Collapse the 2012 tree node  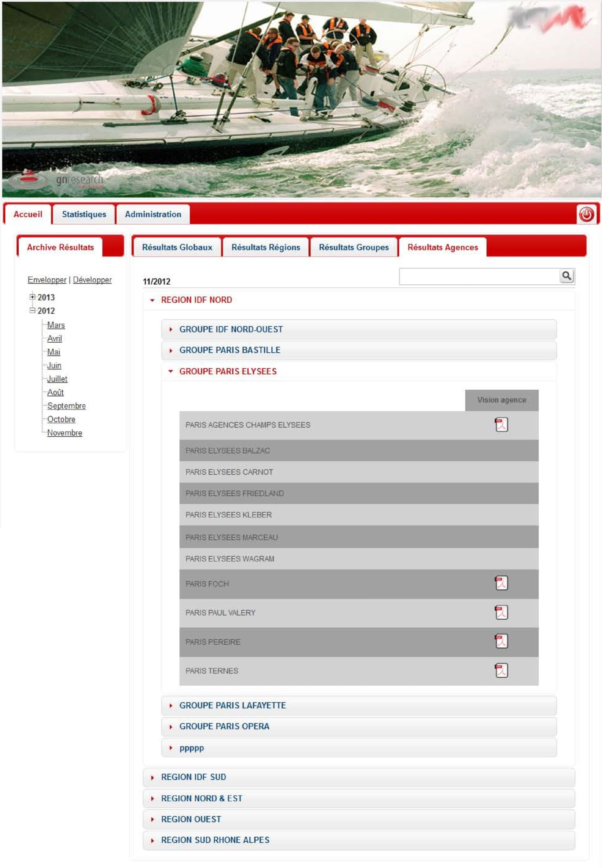point(32,311)
